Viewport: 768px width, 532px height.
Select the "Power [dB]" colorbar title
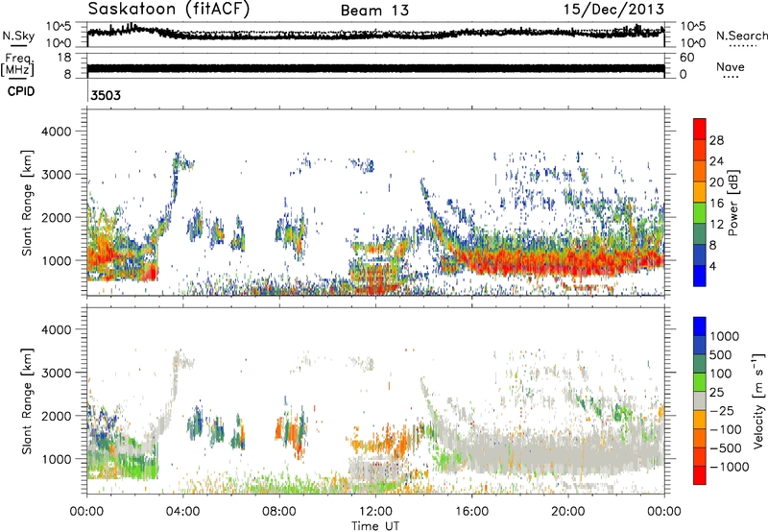[x=732, y=203]
